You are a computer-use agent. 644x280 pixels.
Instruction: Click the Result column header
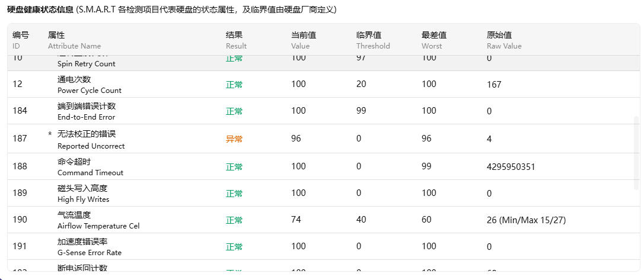click(236, 40)
